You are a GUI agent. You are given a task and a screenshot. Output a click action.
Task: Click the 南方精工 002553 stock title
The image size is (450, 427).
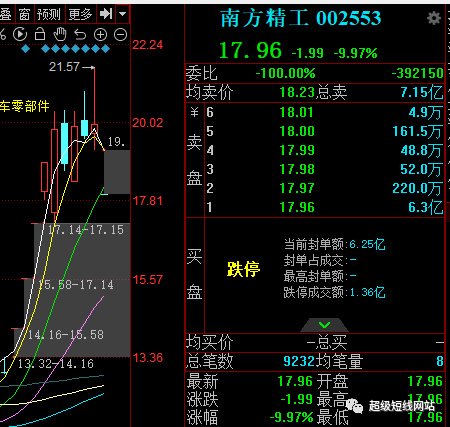pos(300,18)
